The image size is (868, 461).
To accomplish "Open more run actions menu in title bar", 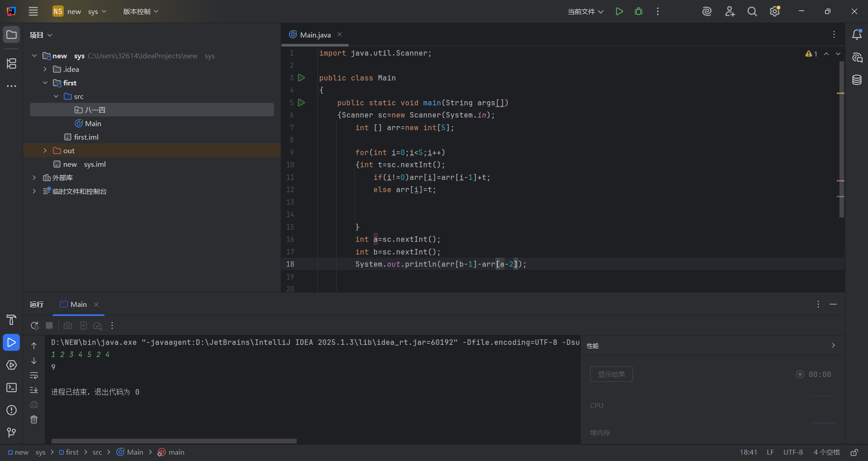I will click(658, 11).
